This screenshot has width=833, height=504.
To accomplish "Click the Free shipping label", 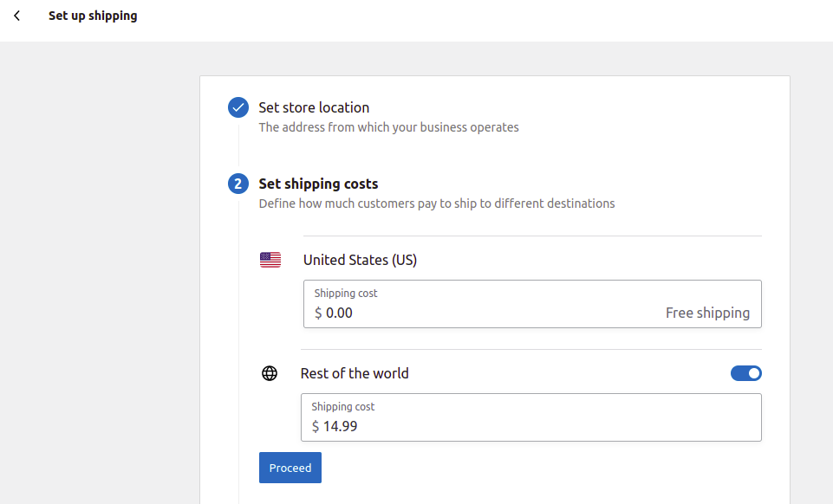I will pos(707,313).
